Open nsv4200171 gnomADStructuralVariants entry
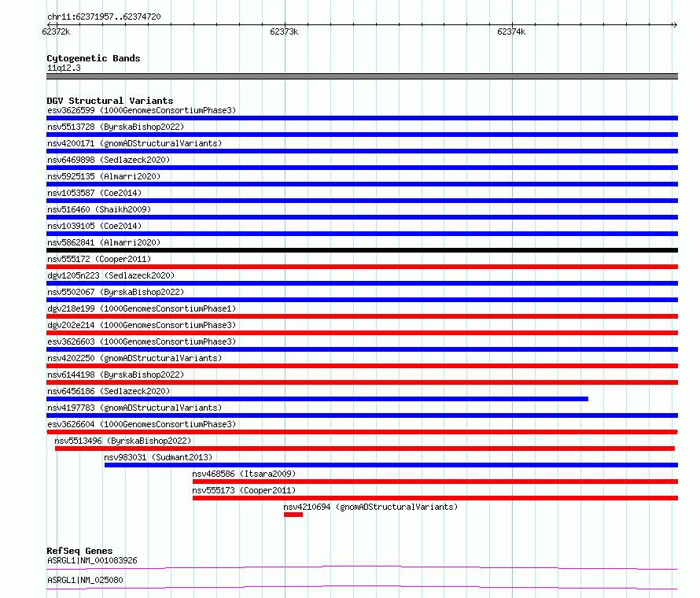The image size is (700, 598). pos(134,143)
